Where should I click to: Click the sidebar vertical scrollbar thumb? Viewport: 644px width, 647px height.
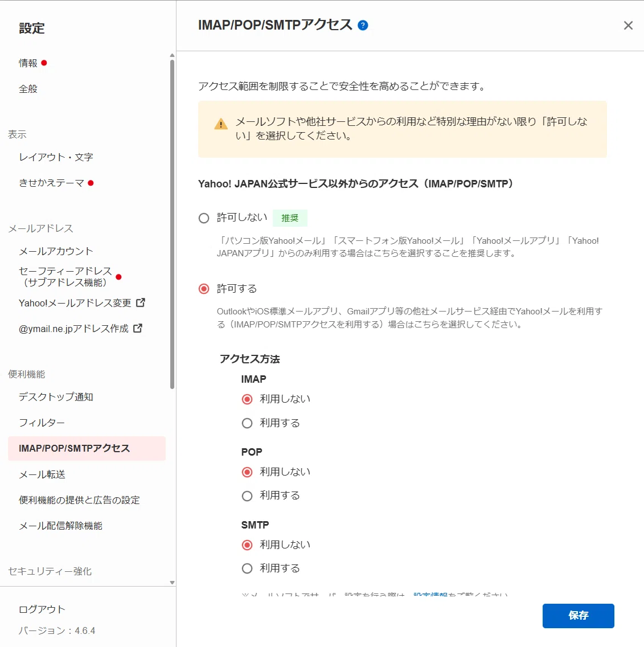(172, 224)
